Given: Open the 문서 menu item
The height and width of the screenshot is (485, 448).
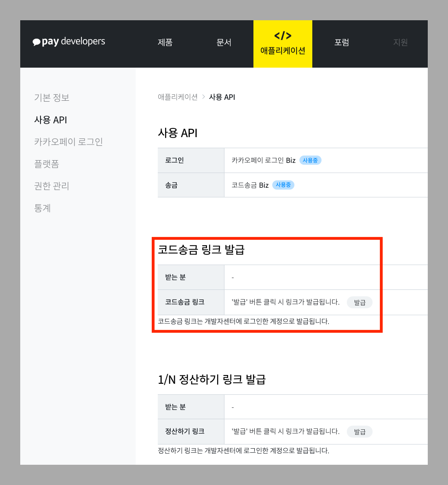Looking at the screenshot, I should (224, 42).
